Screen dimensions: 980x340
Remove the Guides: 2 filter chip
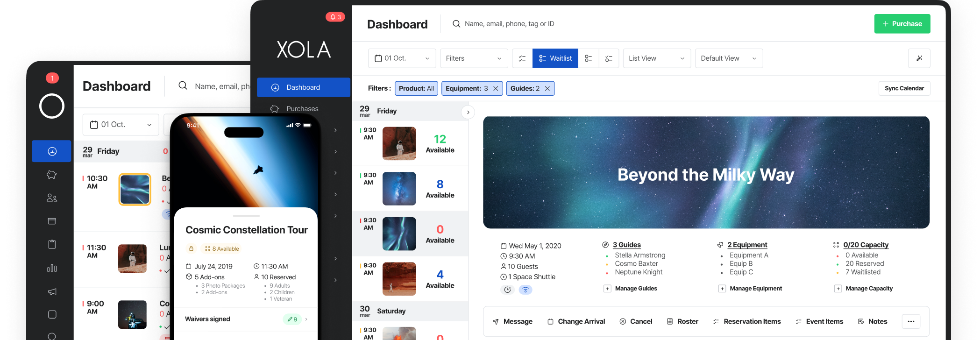click(x=547, y=89)
